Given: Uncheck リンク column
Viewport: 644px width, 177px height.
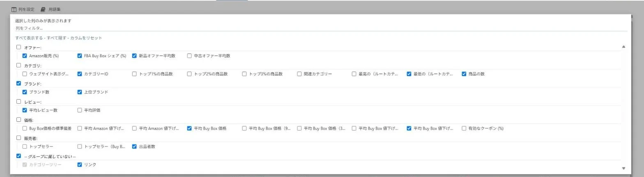Looking at the screenshot, I should [80, 164].
